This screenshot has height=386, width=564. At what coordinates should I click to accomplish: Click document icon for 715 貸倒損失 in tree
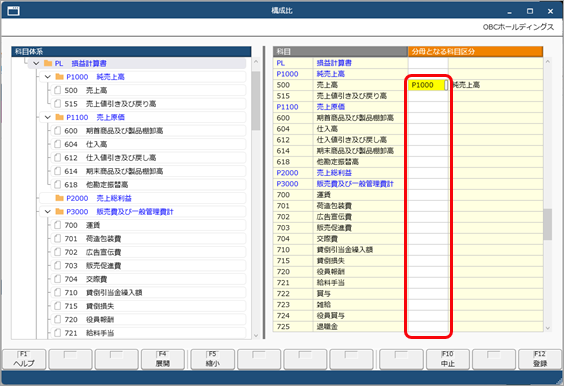tap(57, 306)
